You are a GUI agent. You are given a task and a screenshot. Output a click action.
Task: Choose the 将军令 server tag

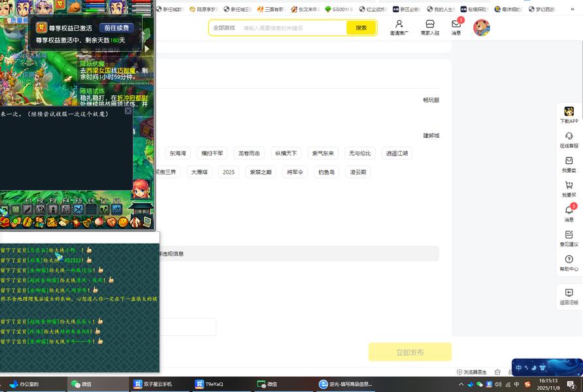tap(295, 172)
